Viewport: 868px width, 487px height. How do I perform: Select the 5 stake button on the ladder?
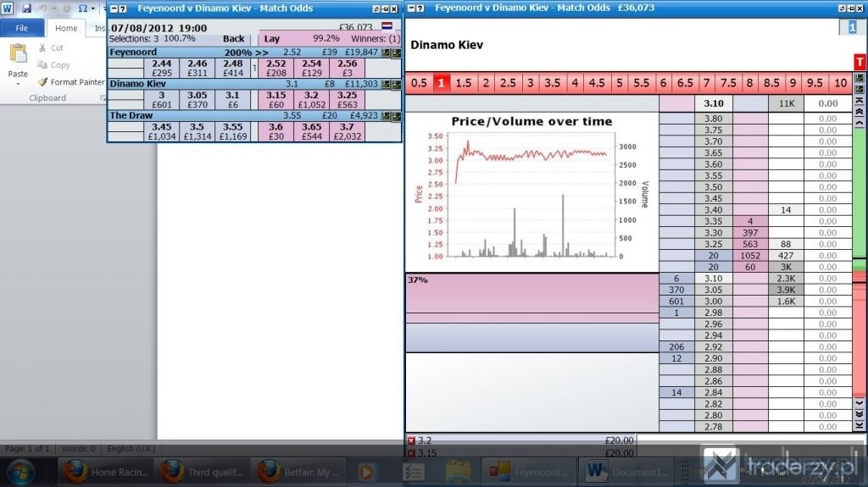click(x=619, y=83)
